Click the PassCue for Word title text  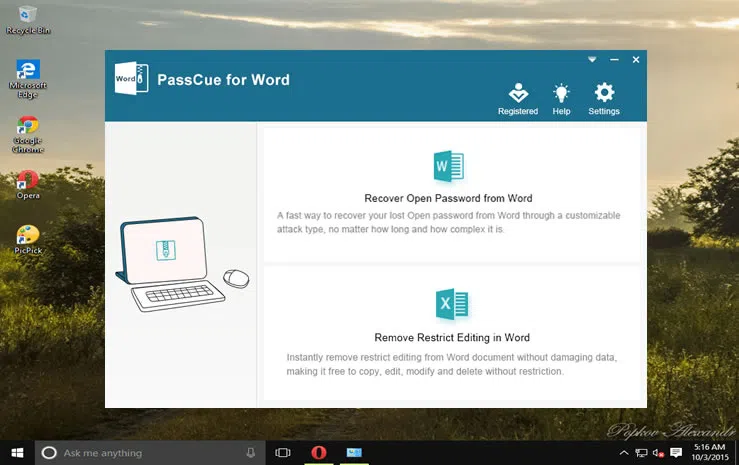(223, 80)
